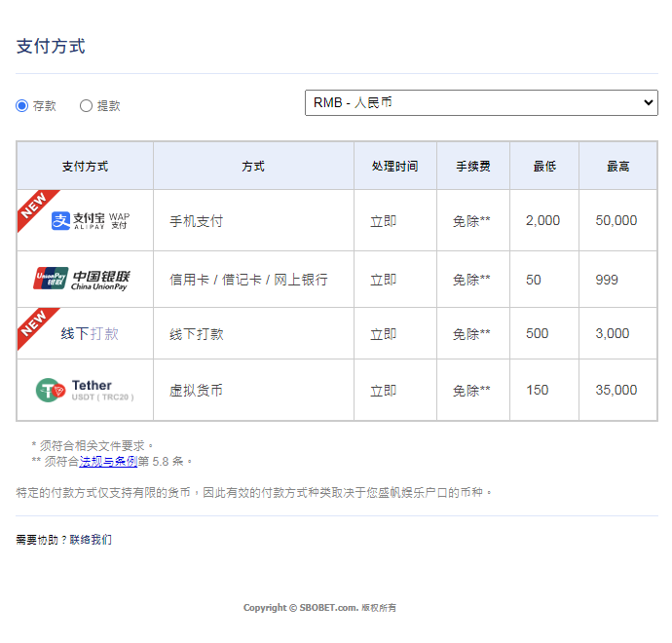Click the 需要协助？ help prompt

pyautogui.click(x=42, y=540)
